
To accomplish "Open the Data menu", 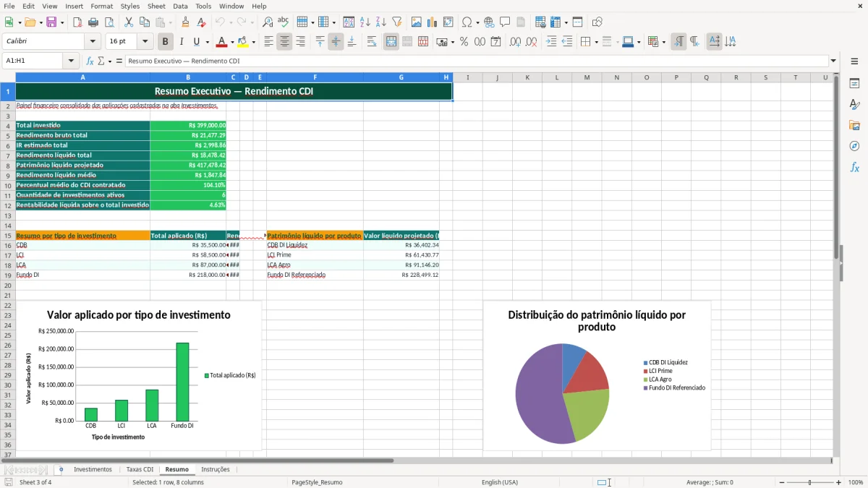I will [x=180, y=6].
